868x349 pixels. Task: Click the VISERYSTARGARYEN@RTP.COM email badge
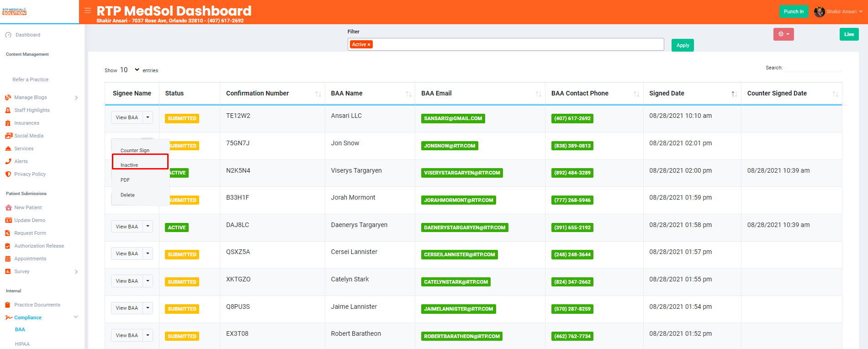click(462, 173)
